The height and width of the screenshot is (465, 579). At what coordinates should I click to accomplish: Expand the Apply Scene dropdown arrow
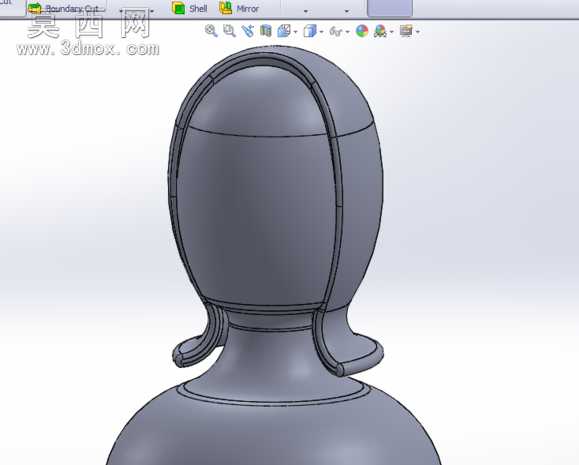tap(392, 32)
